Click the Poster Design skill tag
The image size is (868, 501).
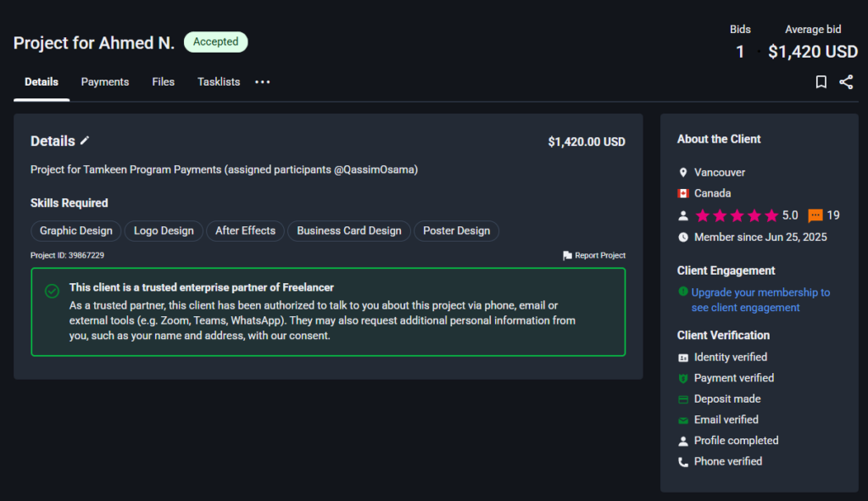point(457,231)
